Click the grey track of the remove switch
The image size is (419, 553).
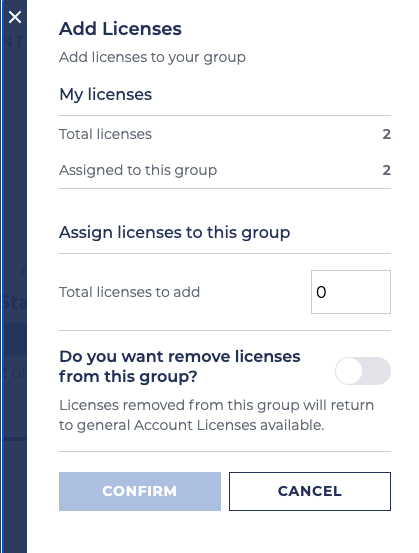coord(377,371)
